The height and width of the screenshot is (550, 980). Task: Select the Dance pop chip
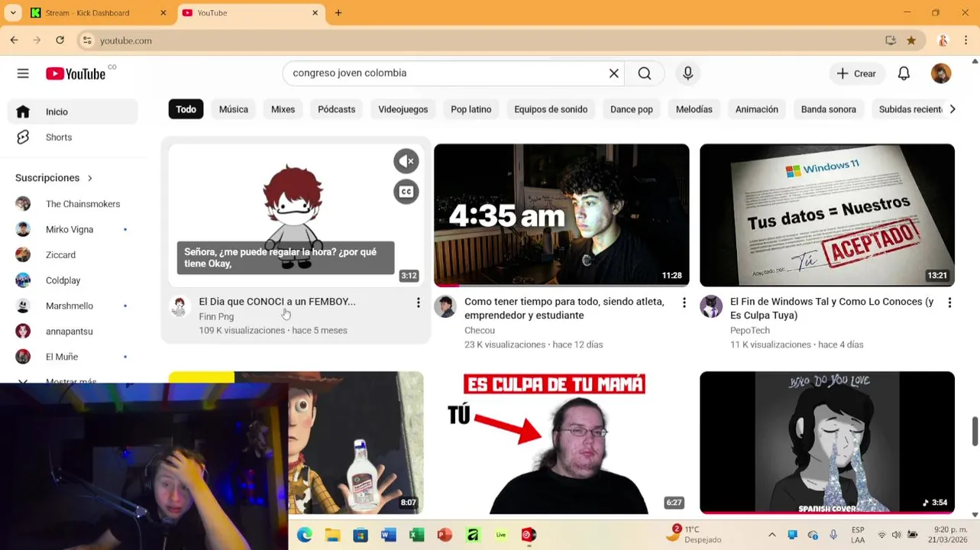point(632,109)
